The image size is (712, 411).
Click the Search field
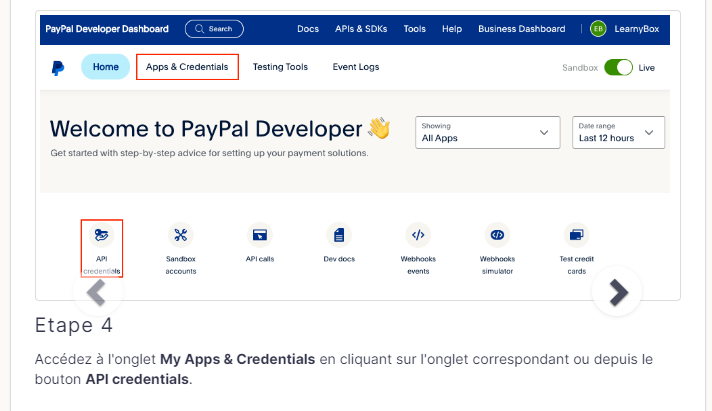click(214, 29)
